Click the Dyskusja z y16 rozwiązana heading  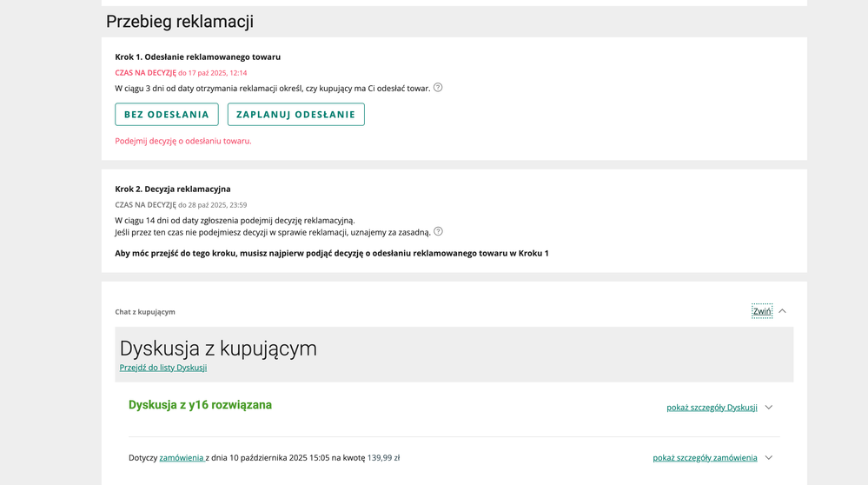point(200,405)
